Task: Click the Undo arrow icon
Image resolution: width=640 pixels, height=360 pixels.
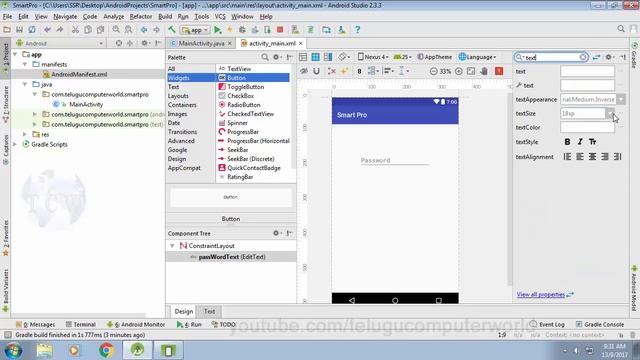Action: pos(47,30)
